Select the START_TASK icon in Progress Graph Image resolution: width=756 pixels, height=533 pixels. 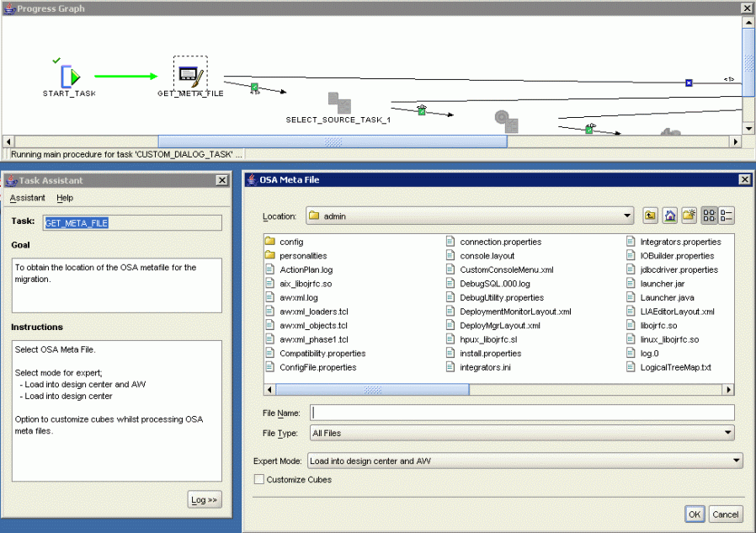(68, 74)
